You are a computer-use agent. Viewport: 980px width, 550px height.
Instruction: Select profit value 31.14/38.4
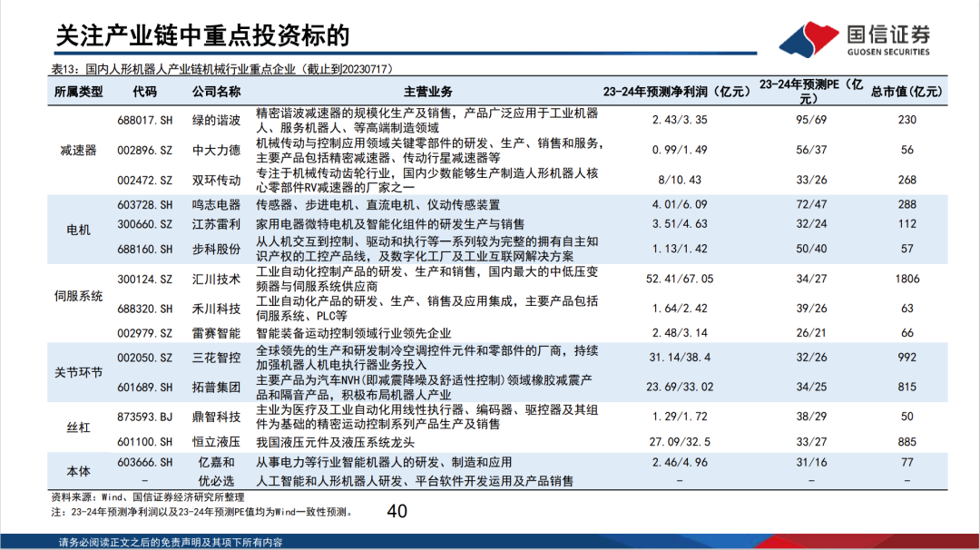(x=680, y=358)
